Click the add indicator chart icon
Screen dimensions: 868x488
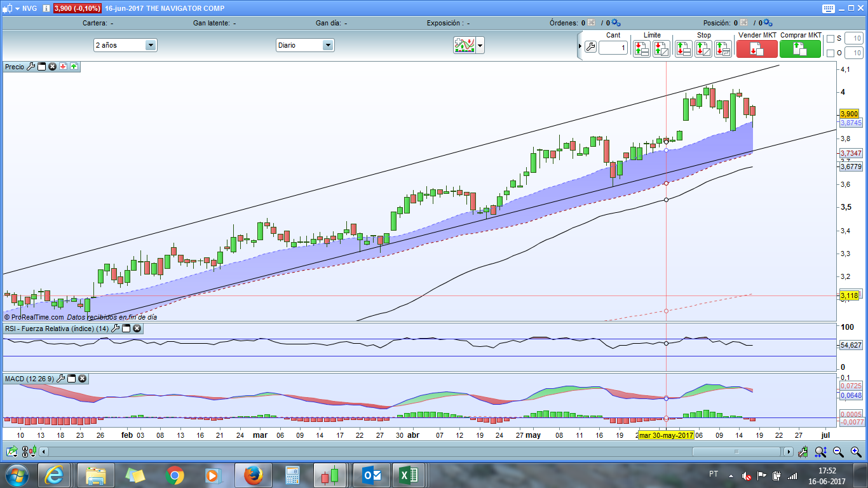(464, 45)
